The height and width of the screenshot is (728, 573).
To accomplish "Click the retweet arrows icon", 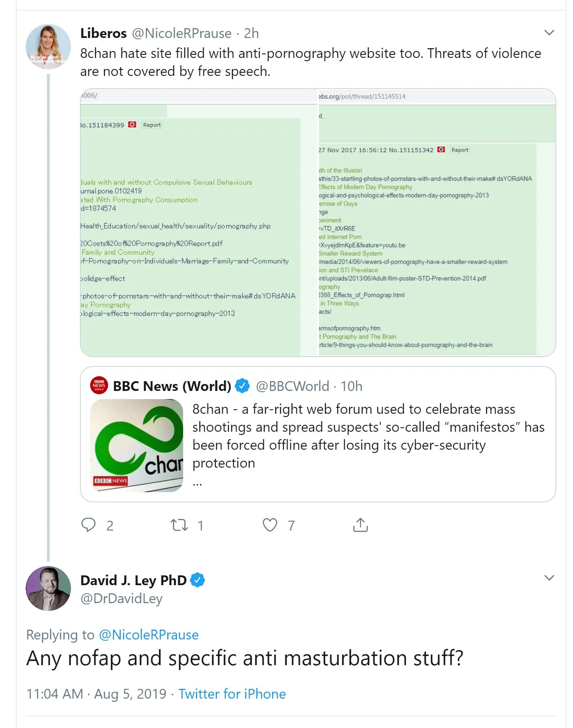I will click(179, 525).
